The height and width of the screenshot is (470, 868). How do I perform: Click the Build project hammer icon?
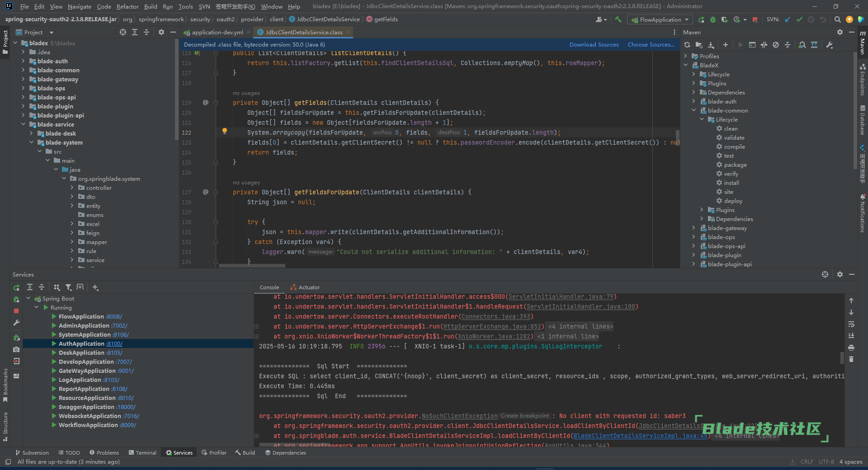pyautogui.click(x=618, y=19)
